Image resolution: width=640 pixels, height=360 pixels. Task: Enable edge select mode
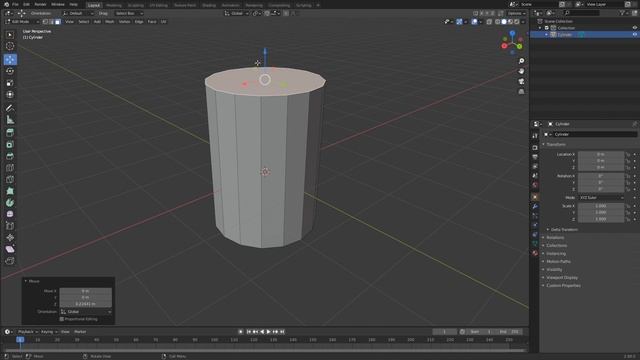coord(51,22)
